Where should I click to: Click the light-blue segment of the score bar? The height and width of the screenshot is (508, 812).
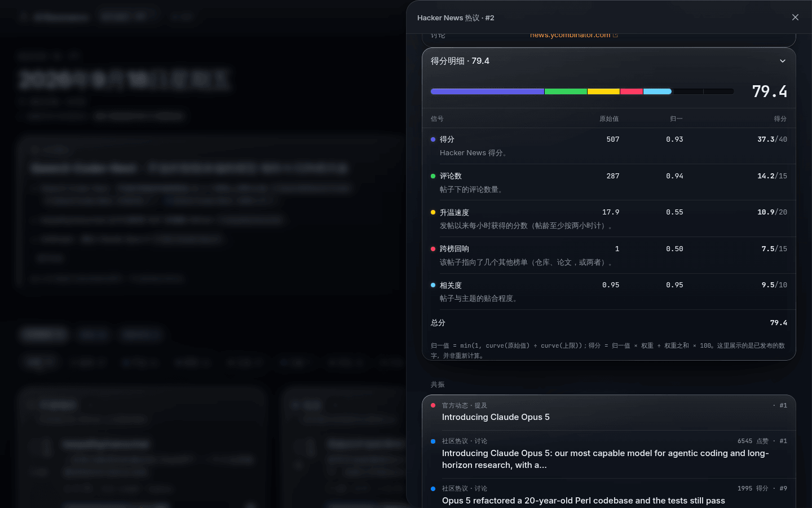click(x=657, y=91)
